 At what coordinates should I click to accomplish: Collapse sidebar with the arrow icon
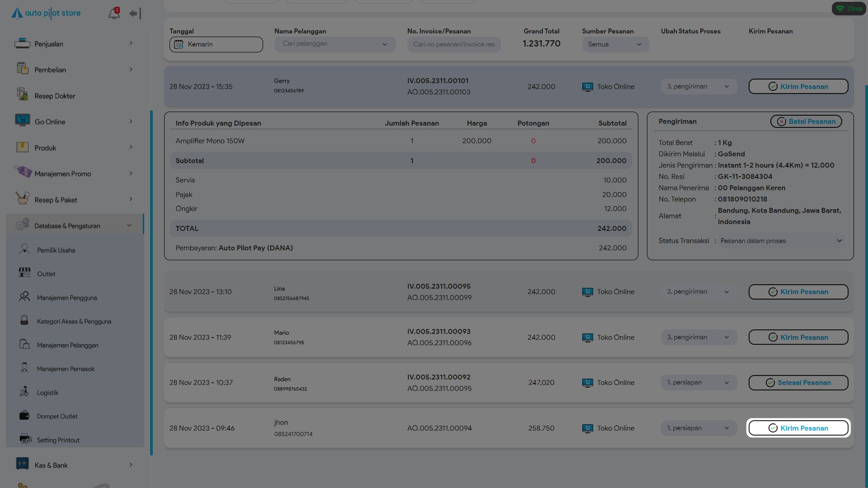pyautogui.click(x=135, y=14)
